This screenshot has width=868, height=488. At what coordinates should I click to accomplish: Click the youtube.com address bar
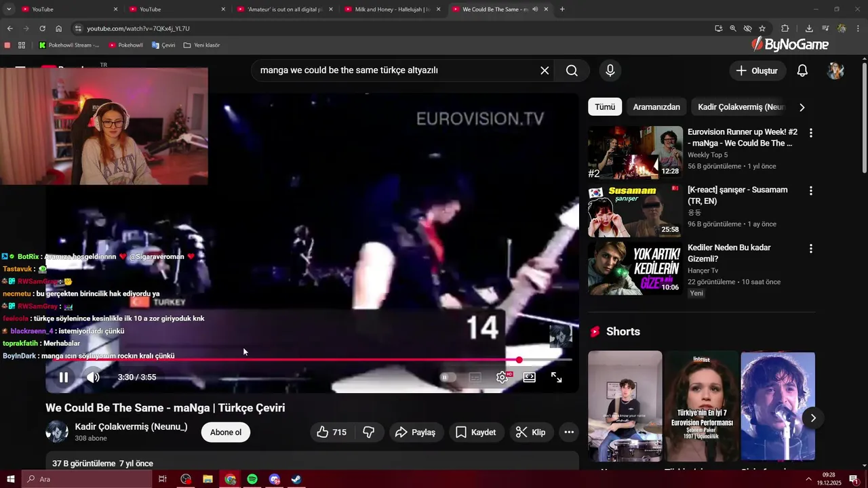393,28
